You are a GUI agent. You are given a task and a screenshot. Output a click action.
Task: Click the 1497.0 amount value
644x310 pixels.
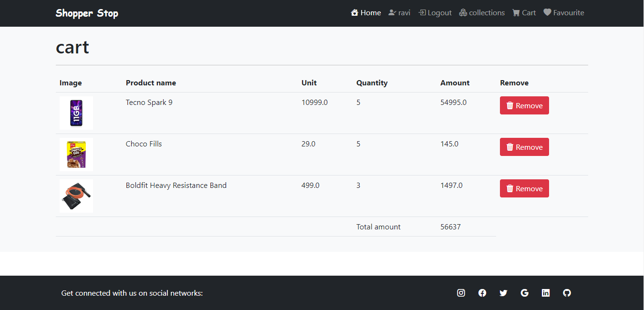coord(451,185)
